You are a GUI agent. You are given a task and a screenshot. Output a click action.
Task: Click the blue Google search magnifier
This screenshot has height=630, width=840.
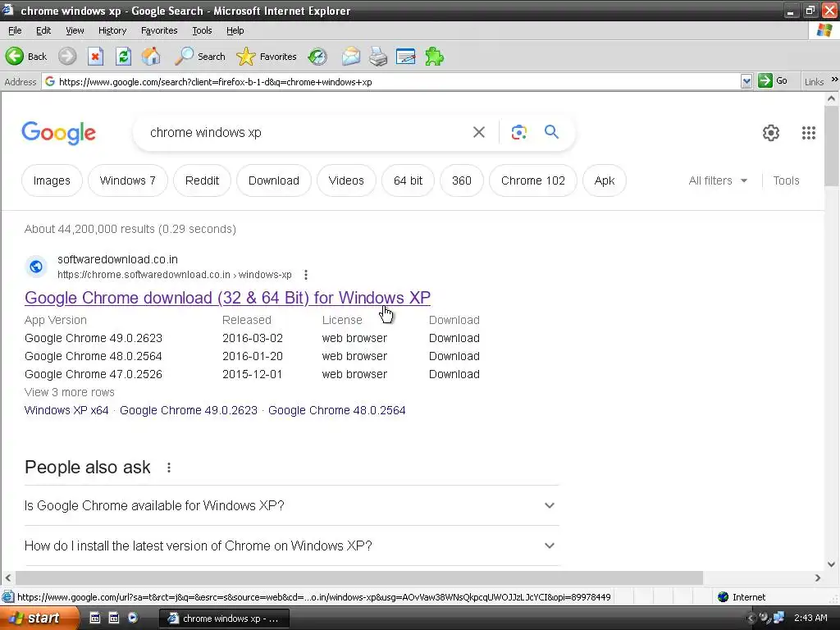point(552,132)
